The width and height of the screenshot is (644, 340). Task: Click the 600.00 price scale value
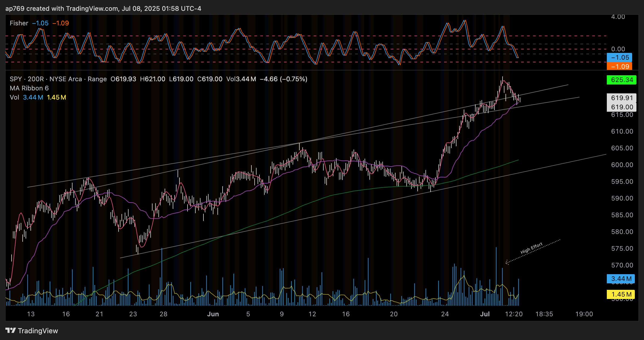[622, 165]
